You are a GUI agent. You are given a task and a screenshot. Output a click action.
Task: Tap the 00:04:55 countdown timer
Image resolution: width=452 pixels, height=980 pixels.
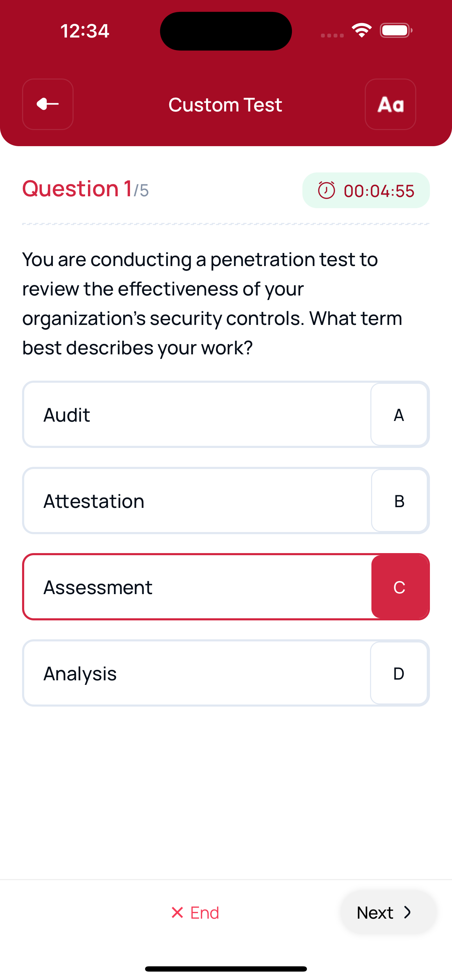pos(378,191)
